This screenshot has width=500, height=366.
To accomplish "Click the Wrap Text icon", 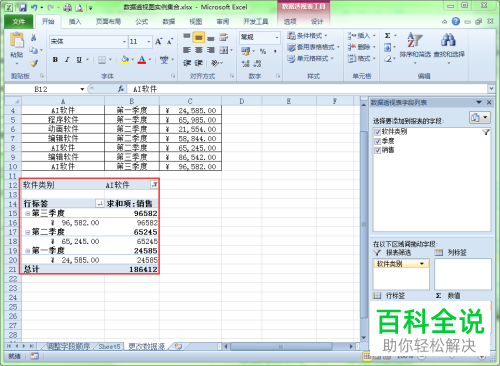I will 224,38.
